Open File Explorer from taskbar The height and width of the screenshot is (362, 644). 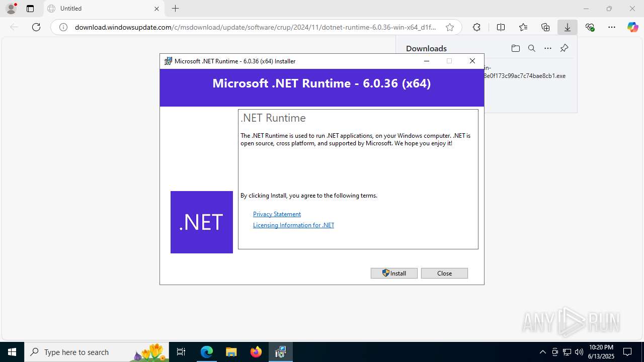[x=231, y=352]
